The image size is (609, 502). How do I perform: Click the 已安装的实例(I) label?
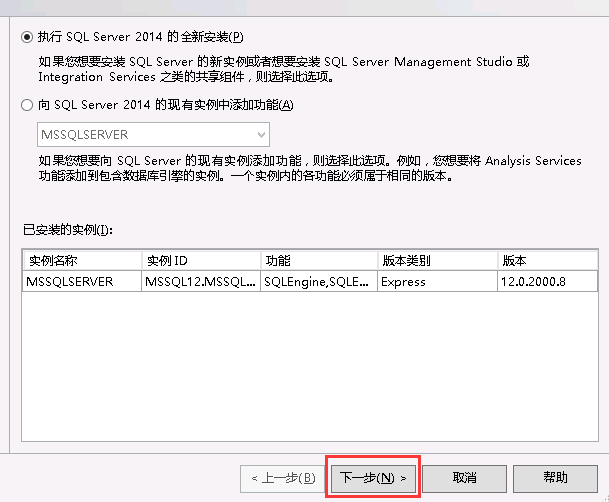(68, 230)
